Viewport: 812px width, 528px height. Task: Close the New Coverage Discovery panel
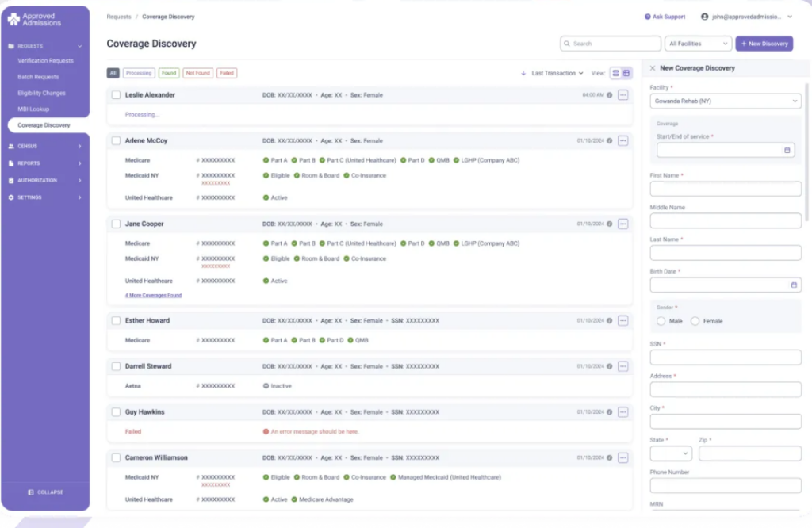click(x=653, y=68)
